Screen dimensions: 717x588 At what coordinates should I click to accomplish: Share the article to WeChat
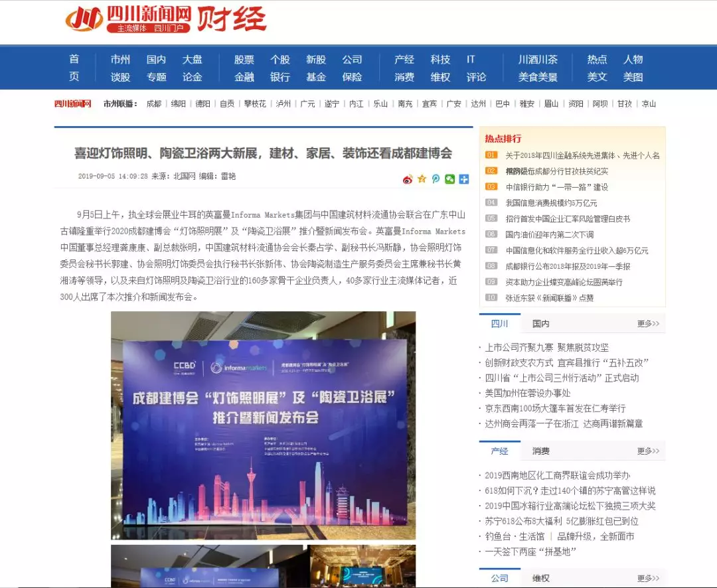tap(450, 179)
